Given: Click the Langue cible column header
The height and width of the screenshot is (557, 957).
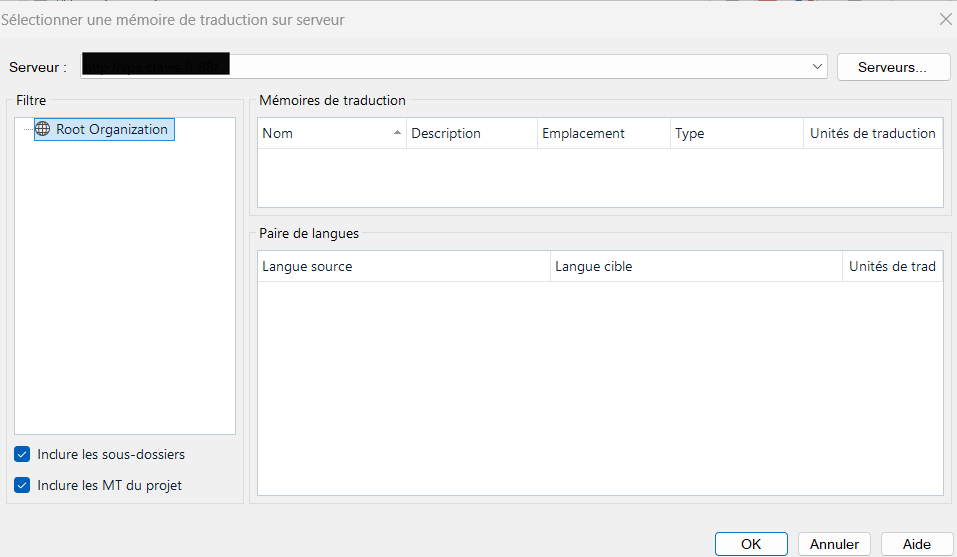Looking at the screenshot, I should pyautogui.click(x=696, y=266).
